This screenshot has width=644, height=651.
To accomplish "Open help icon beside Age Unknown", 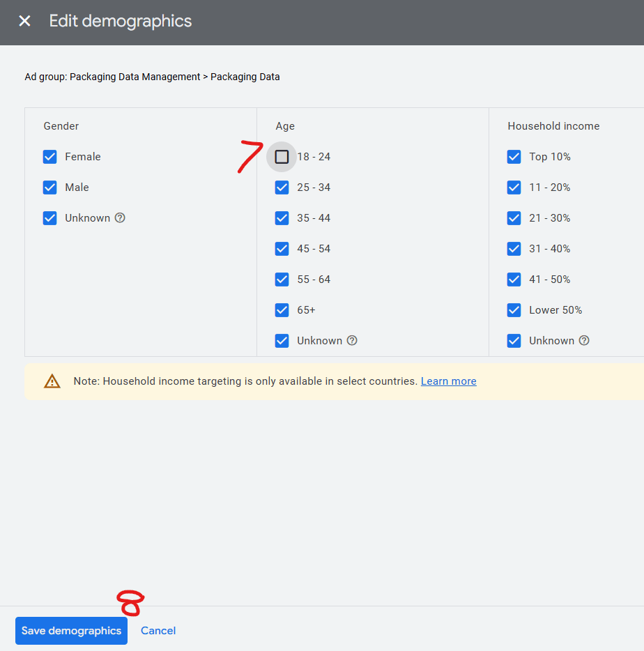I will (x=352, y=340).
